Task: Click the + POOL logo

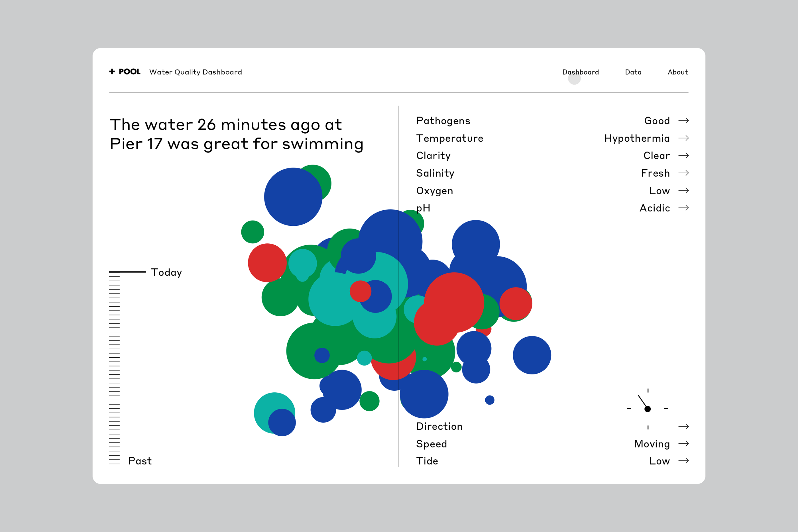Action: [x=125, y=72]
